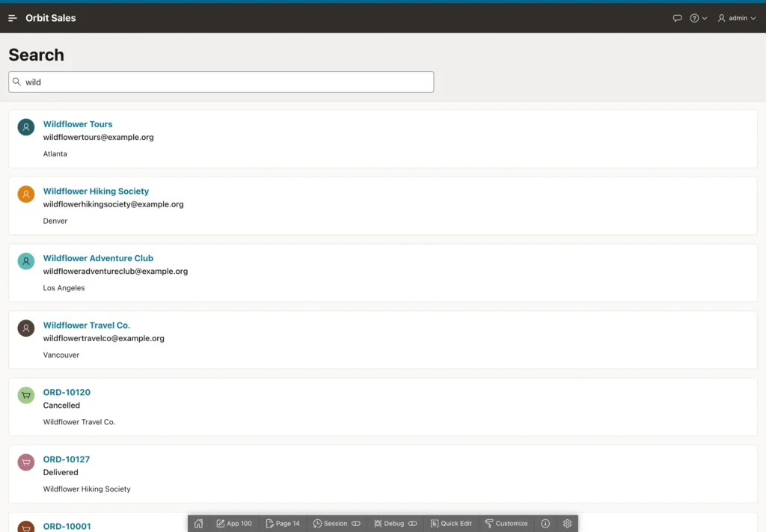
Task: Open order ORD-10127
Action: pyautogui.click(x=67, y=459)
